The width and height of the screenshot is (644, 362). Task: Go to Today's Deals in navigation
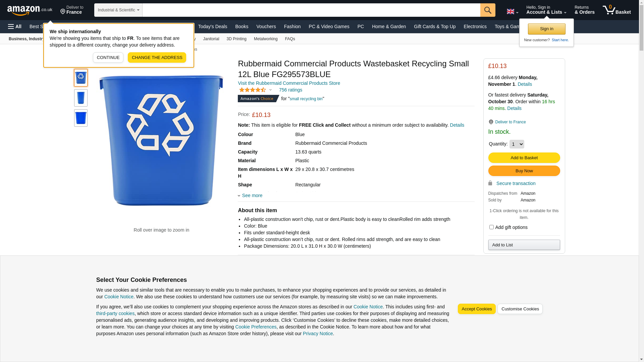pyautogui.click(x=212, y=26)
